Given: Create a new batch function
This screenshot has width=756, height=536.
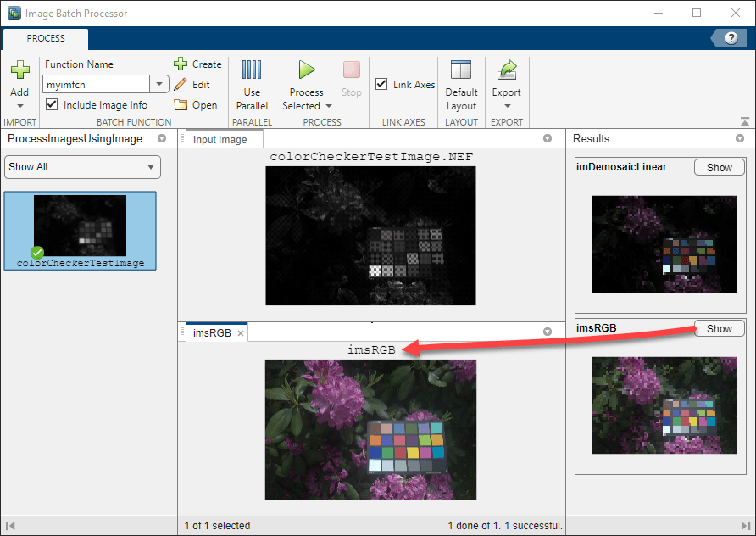Looking at the screenshot, I should (x=198, y=64).
